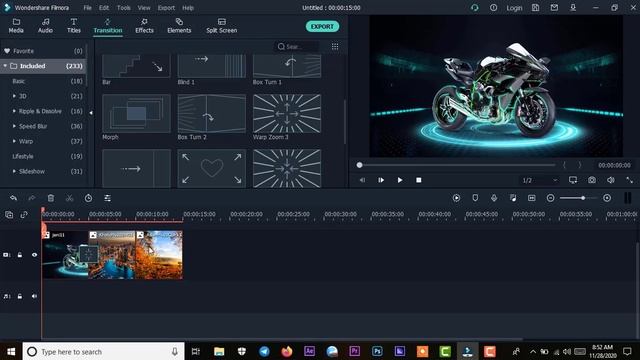640x360 pixels.
Task: Expand the Warp category
Action: (14, 141)
